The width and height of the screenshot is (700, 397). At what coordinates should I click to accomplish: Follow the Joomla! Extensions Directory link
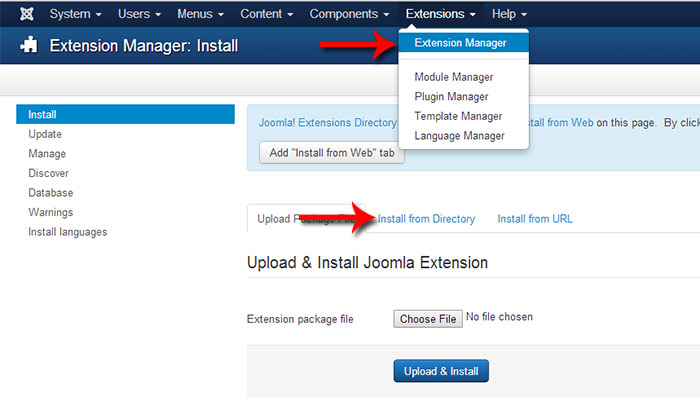pyautogui.click(x=328, y=123)
